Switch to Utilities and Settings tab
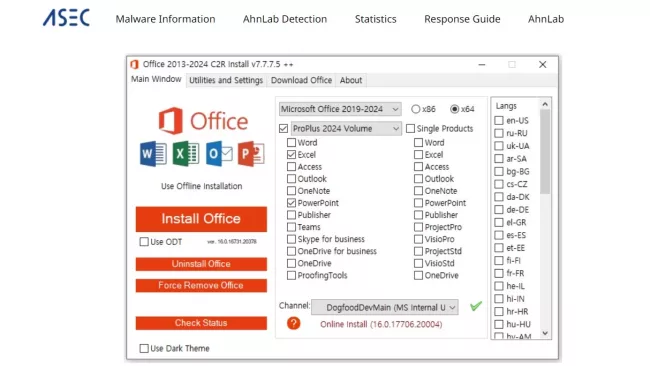The image size is (650, 366). 226,80
